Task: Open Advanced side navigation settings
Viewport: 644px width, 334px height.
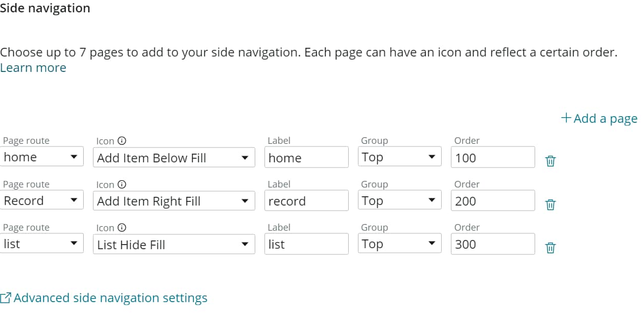Action: click(109, 298)
